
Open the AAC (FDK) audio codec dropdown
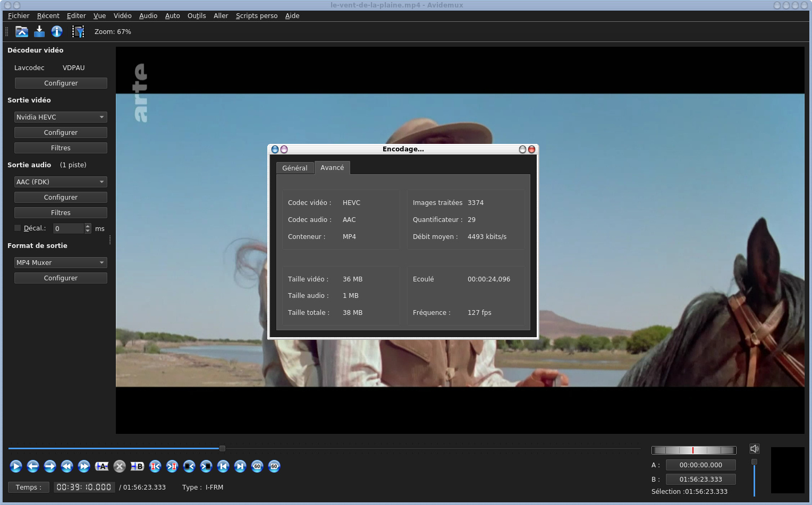[x=61, y=182]
